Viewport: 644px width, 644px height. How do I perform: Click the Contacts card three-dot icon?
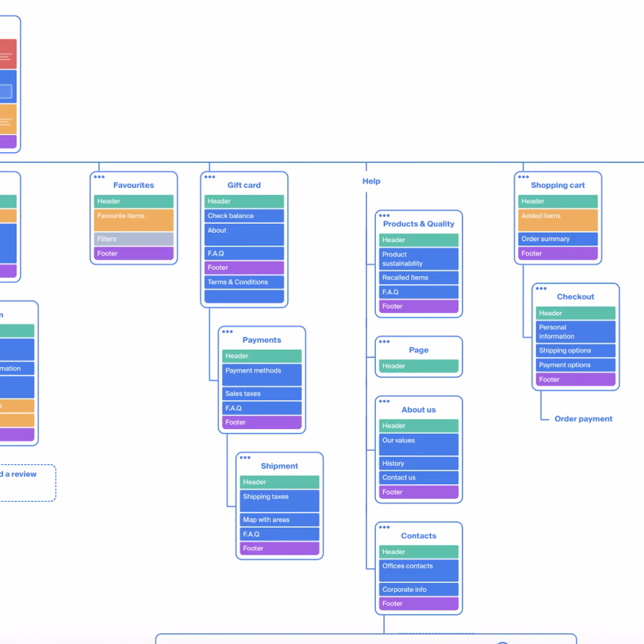384,528
